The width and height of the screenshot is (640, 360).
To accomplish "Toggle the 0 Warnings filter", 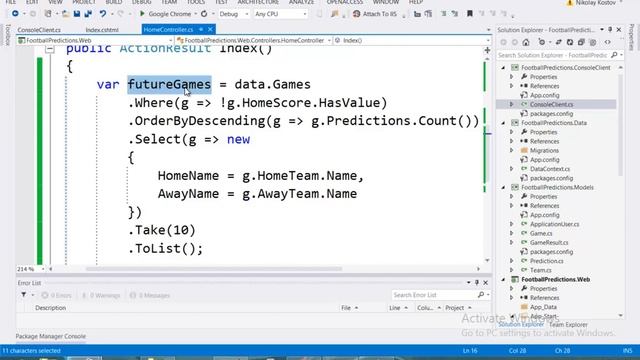I will 100,295.
